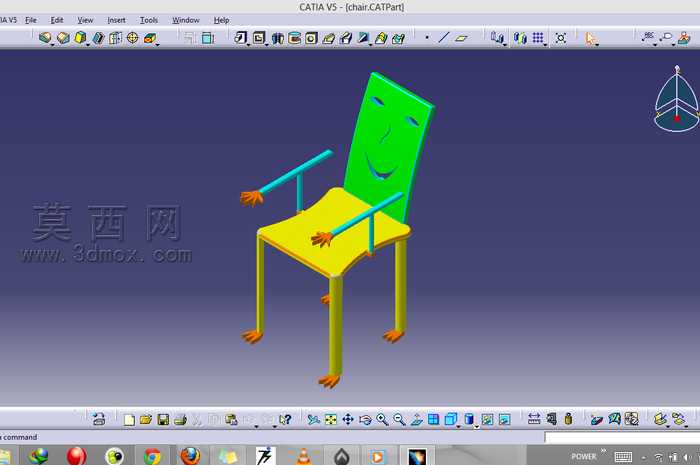
Task: Open VLC media player from taskbar
Action: point(303,456)
